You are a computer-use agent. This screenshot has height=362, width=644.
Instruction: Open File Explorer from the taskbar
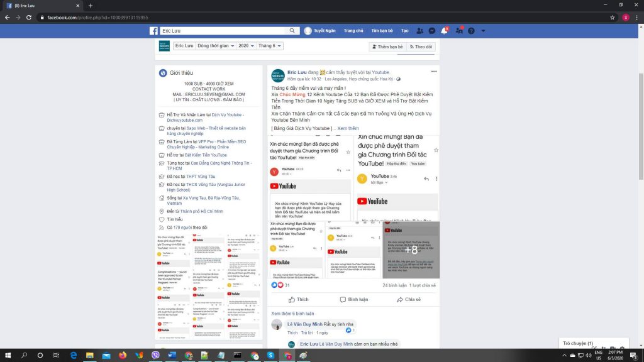click(89, 356)
